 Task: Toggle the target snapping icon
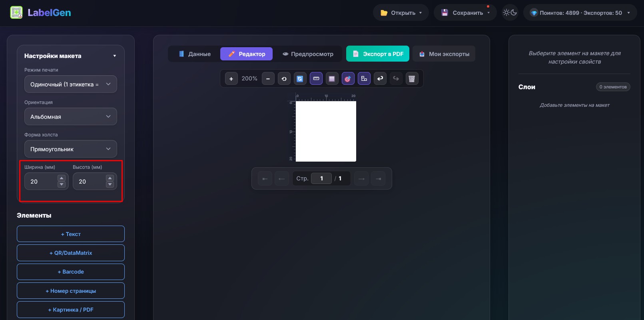tap(348, 79)
